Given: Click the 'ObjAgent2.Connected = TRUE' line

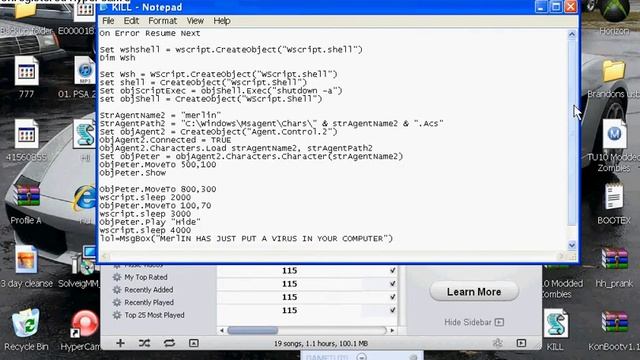Looking at the screenshot, I should pyautogui.click(x=165, y=140).
